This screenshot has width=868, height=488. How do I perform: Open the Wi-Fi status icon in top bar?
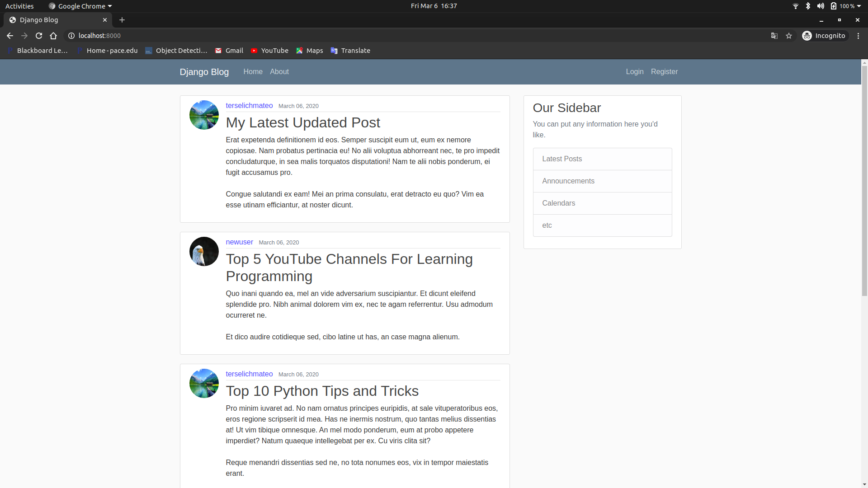tap(796, 6)
